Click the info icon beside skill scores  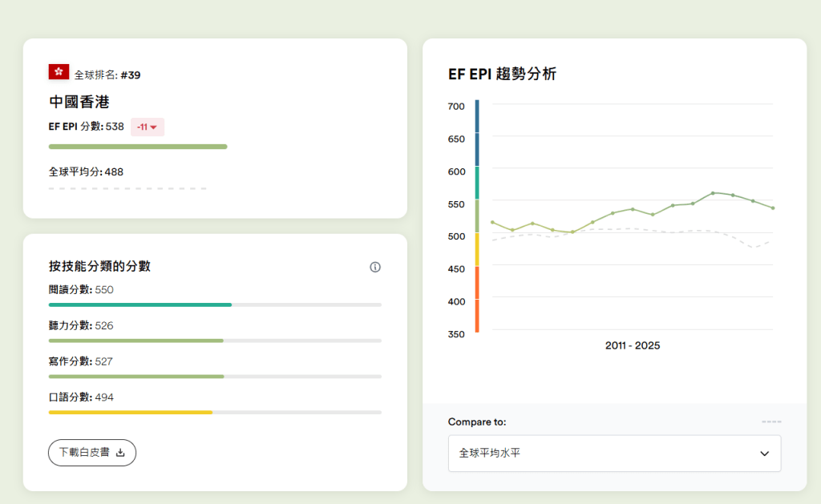(x=374, y=267)
